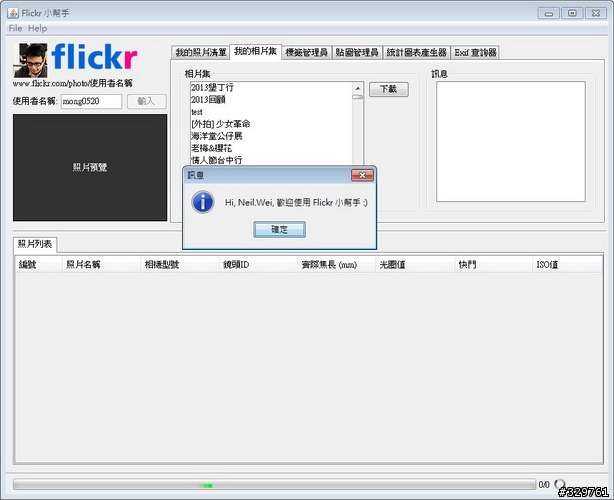This screenshot has height=500, width=614.
Task: Close the 訊息 dialog with red X
Action: click(362, 175)
